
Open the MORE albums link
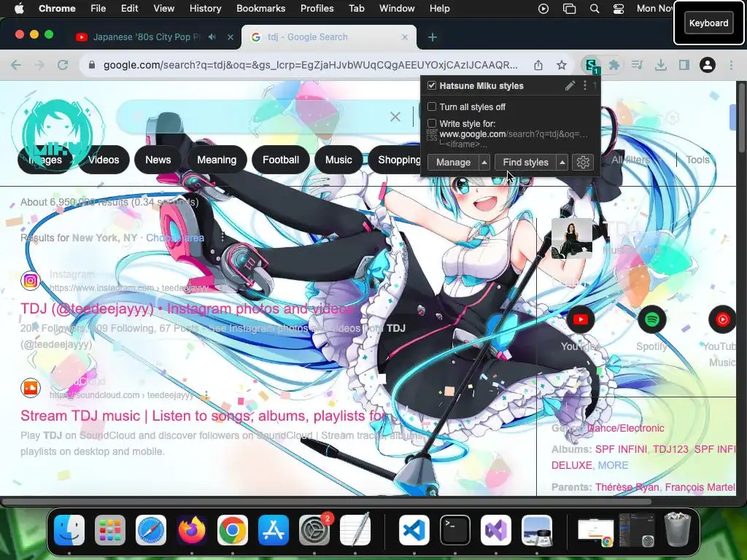[x=613, y=465]
